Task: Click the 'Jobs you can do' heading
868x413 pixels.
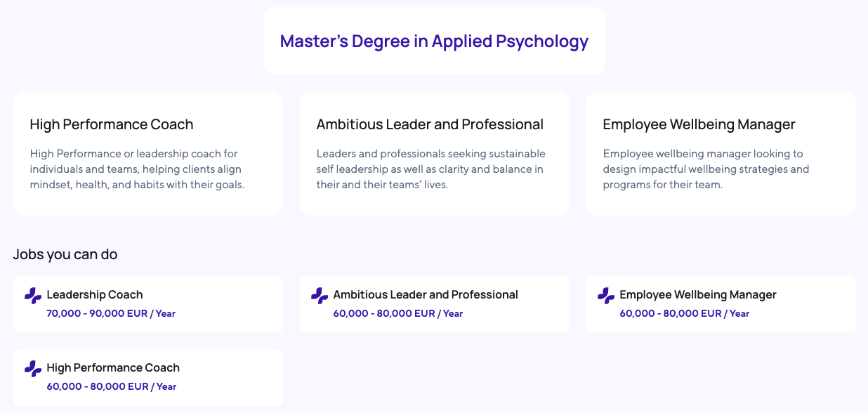Action: coord(65,254)
